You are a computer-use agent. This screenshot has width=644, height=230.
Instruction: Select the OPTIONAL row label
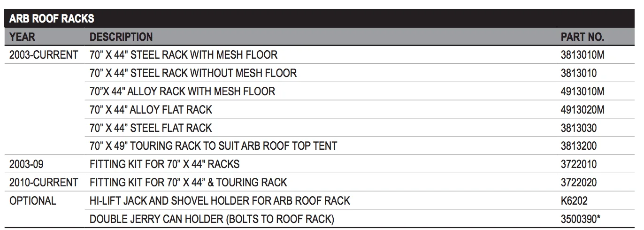[x=32, y=201]
